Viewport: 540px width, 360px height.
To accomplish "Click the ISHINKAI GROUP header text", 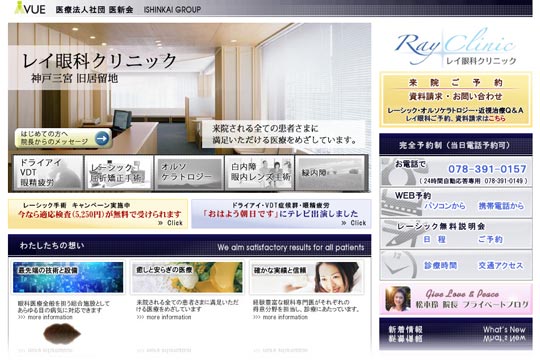I will [x=172, y=10].
